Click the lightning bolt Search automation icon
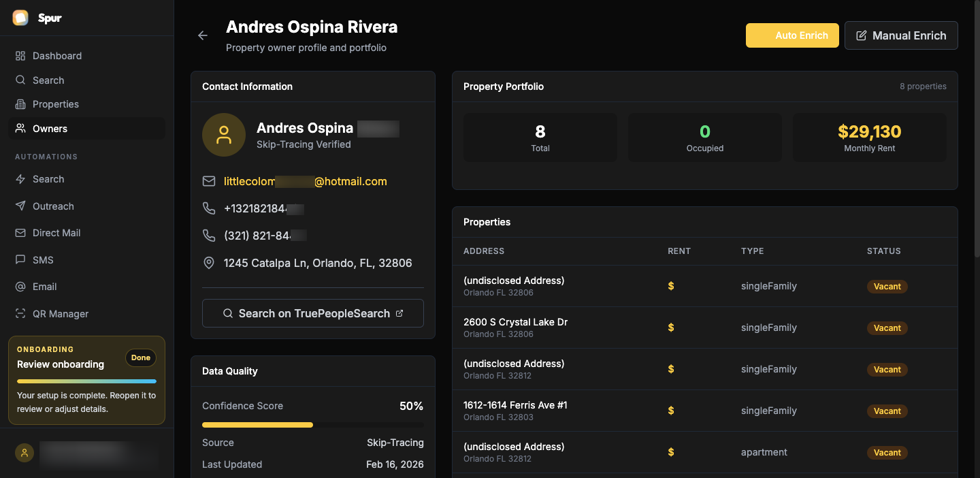The image size is (980, 478). coord(20,179)
